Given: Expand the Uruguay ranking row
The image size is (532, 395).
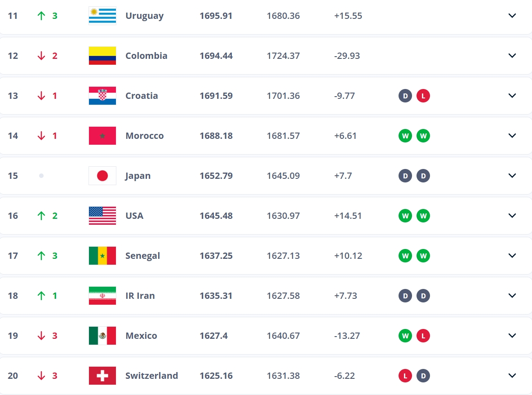Looking at the screenshot, I should 512,16.
